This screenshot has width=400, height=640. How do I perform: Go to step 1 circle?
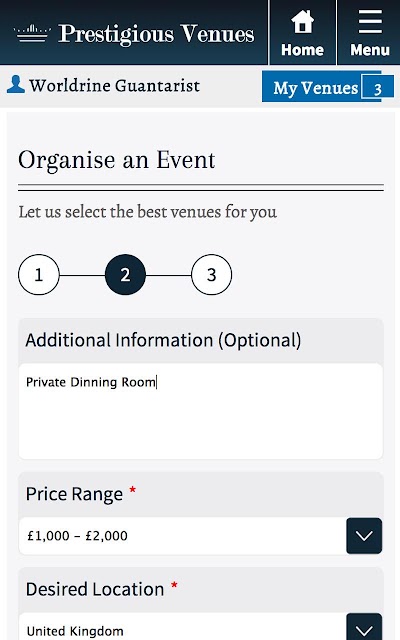pos(39,274)
